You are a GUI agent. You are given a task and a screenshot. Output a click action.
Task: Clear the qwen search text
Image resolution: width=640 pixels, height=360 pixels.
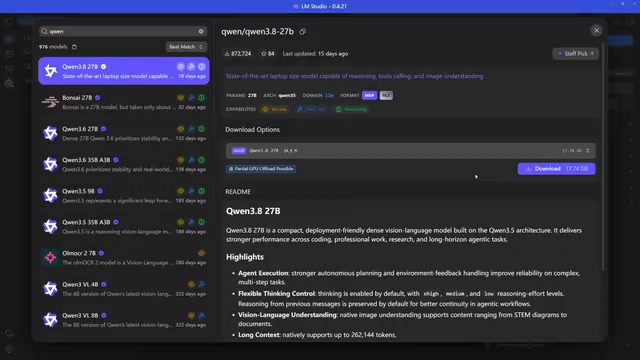click(x=201, y=31)
